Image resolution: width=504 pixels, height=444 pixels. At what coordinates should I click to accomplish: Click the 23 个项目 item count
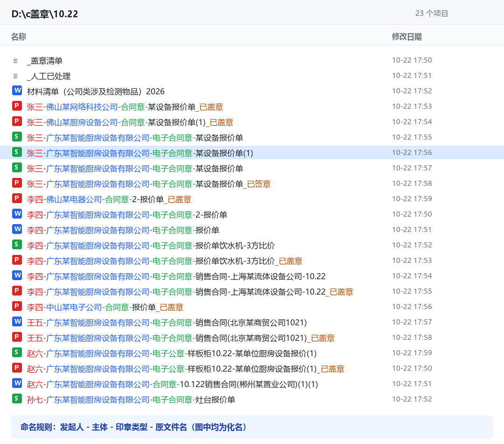coord(432,14)
